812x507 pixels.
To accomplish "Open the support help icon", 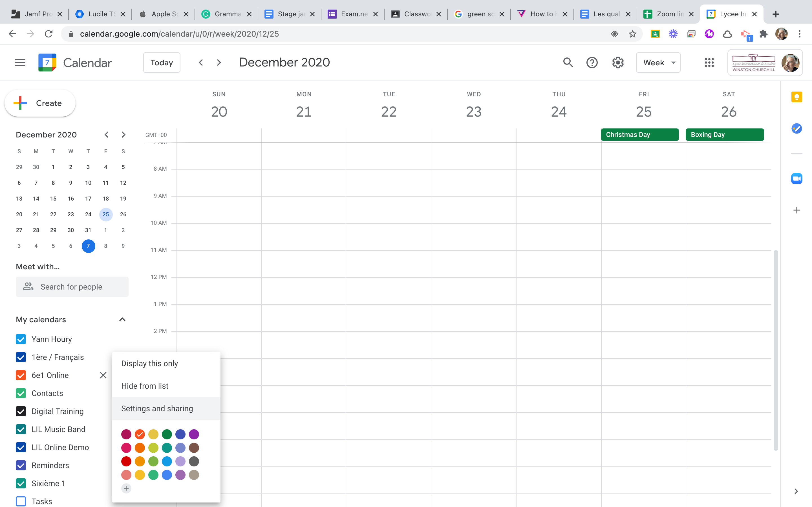I will 592,62.
